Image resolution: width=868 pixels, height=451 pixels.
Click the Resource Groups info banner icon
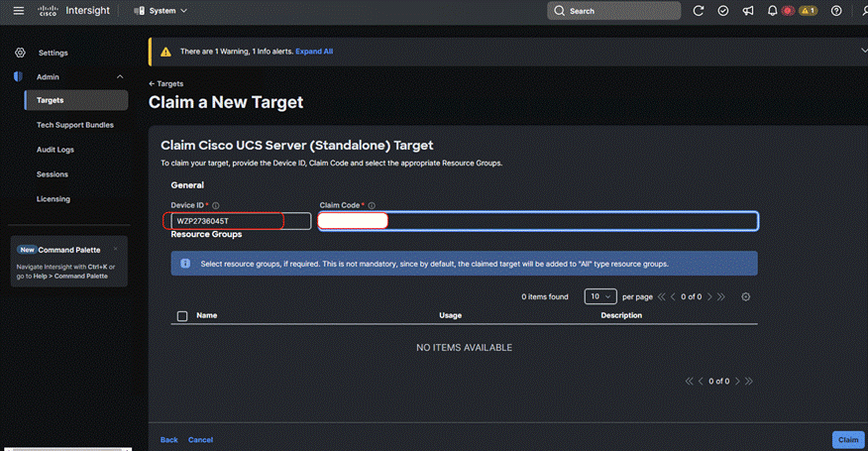[185, 264]
